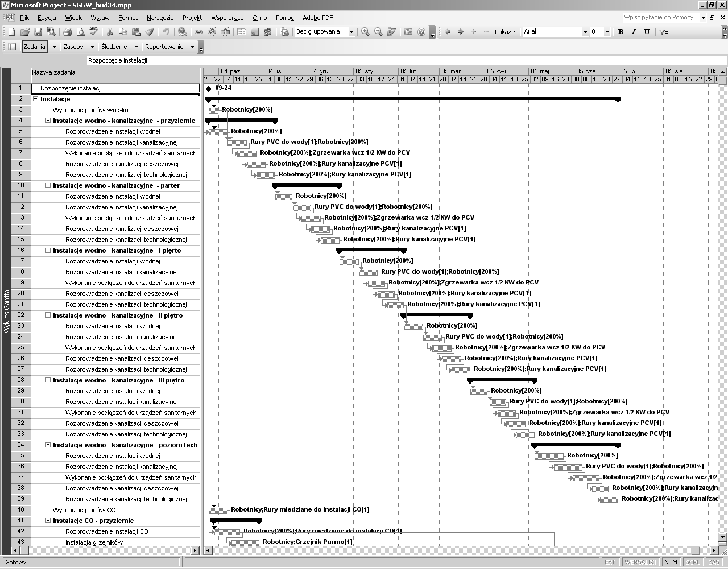Click the Paste clipboard icon
This screenshot has height=569, width=728.
click(x=136, y=32)
